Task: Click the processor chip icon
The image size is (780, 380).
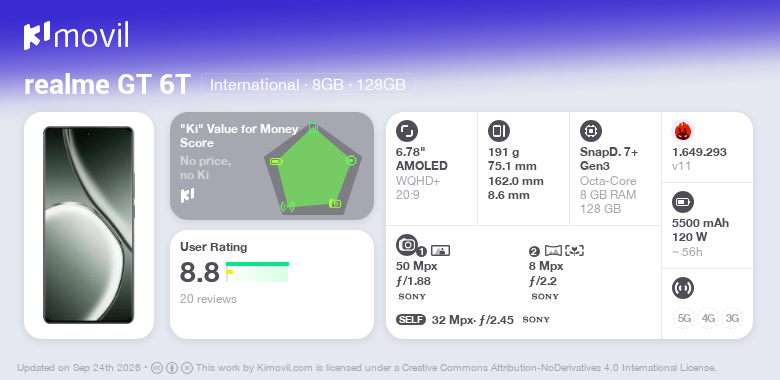Action: (x=591, y=131)
